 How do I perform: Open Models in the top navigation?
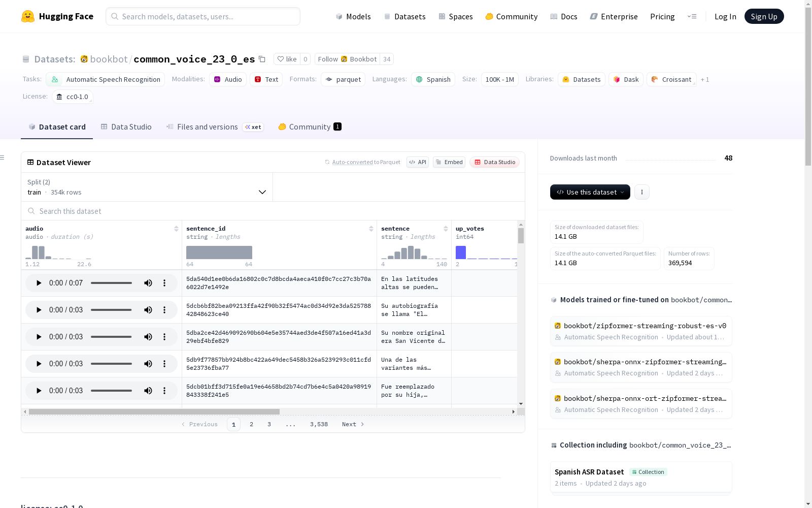353,16
